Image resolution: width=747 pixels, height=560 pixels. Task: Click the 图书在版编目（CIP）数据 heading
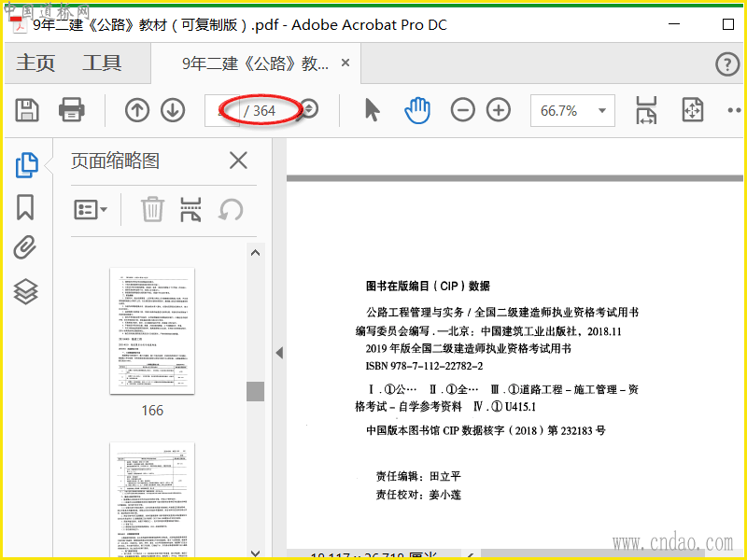tap(428, 286)
